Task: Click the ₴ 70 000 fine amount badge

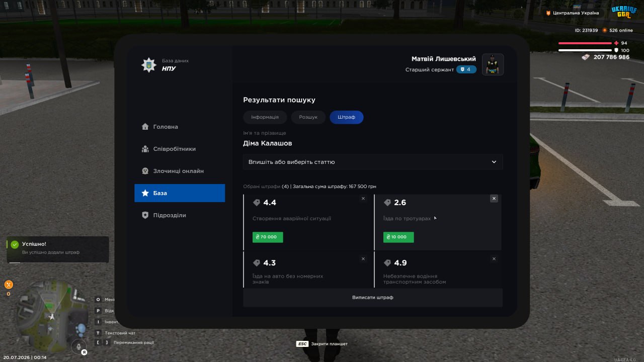Action: point(268,237)
